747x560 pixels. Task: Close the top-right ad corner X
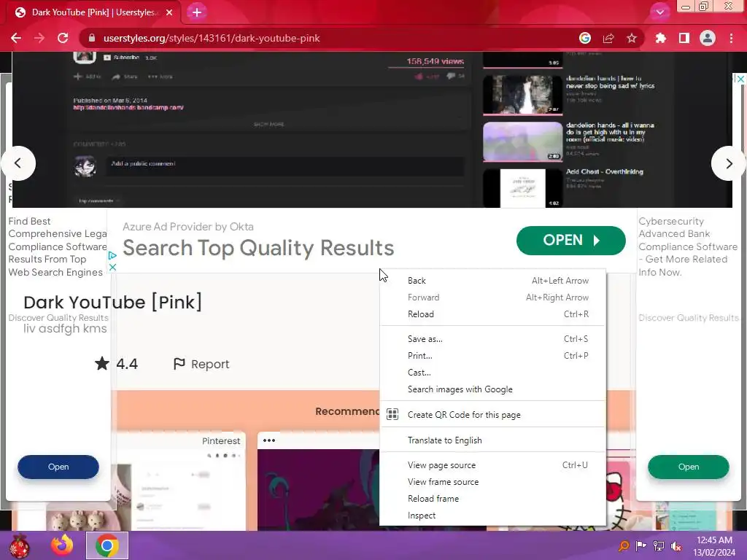pyautogui.click(x=740, y=79)
